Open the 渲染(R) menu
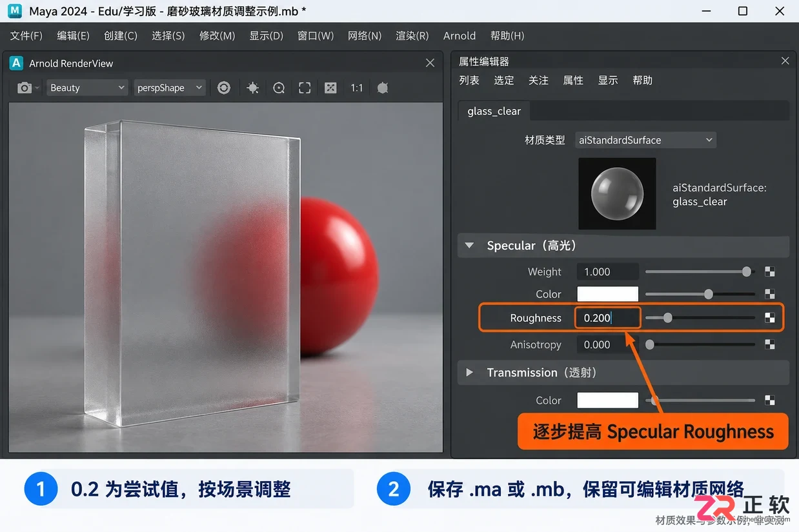This screenshot has width=799, height=532. pyautogui.click(x=412, y=35)
